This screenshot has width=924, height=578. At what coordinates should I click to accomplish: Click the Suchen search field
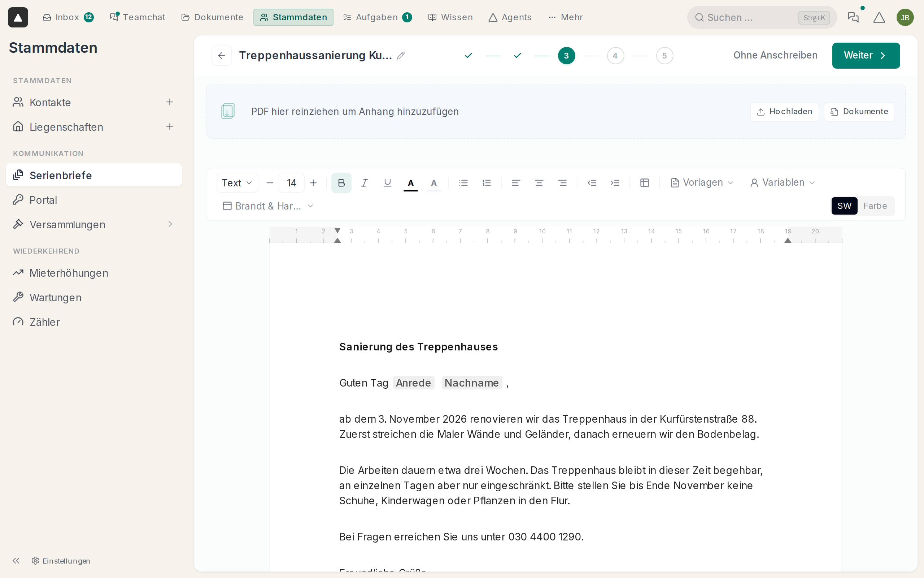tap(762, 18)
